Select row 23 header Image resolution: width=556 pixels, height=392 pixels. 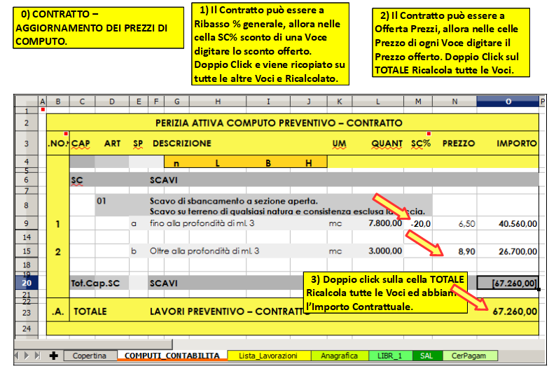(x=27, y=313)
